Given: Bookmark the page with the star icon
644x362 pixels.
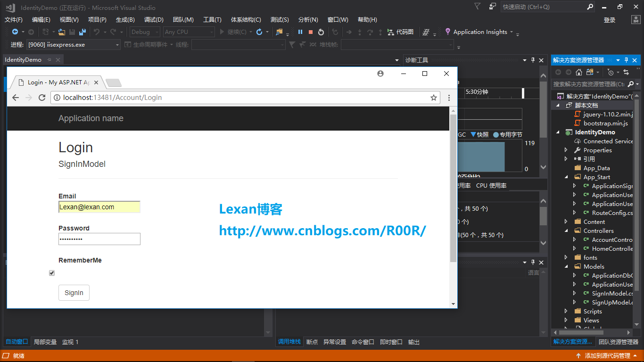Looking at the screenshot, I should (x=434, y=98).
